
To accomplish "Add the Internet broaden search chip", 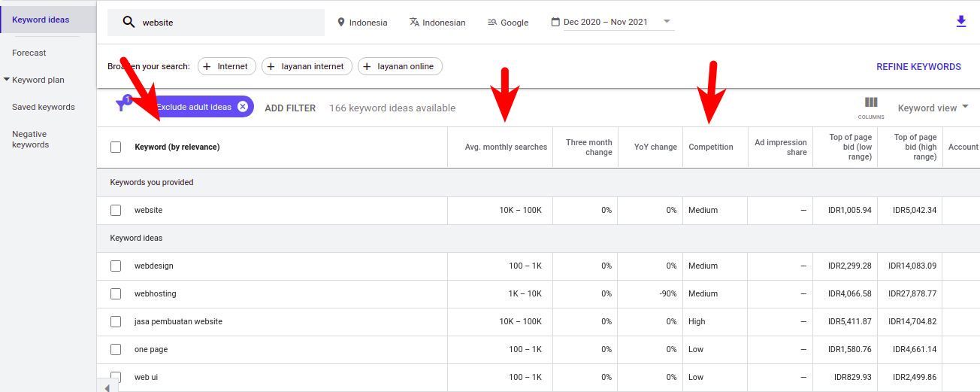I will (227, 66).
